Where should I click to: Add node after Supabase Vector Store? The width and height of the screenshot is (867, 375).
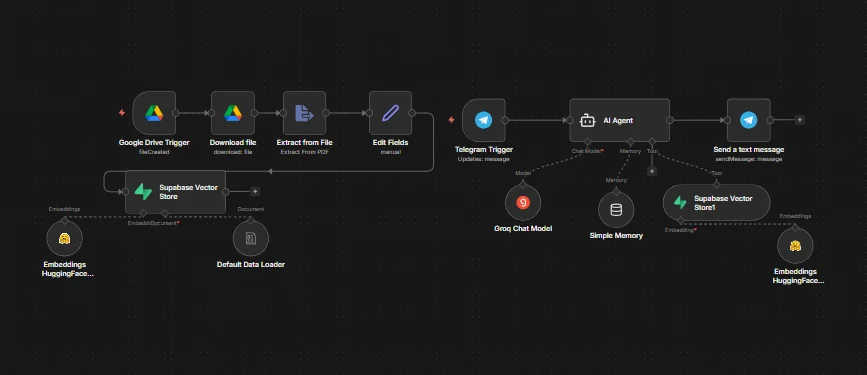[x=255, y=191]
